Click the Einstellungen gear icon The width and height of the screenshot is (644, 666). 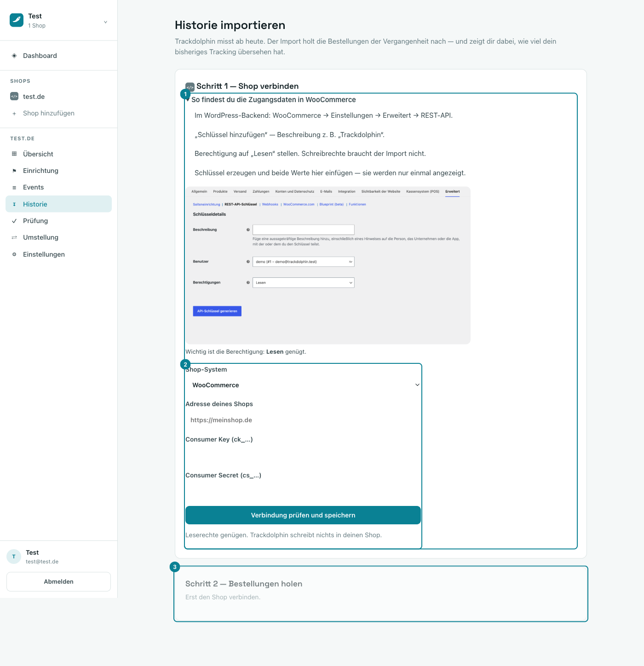click(x=14, y=254)
